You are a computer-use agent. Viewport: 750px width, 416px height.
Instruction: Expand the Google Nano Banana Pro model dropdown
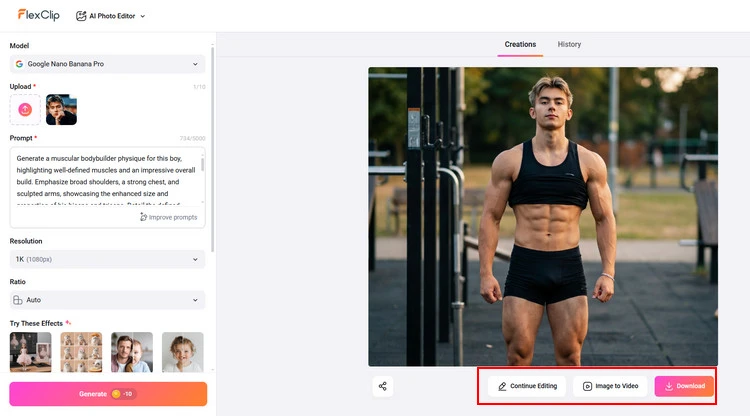(108, 64)
